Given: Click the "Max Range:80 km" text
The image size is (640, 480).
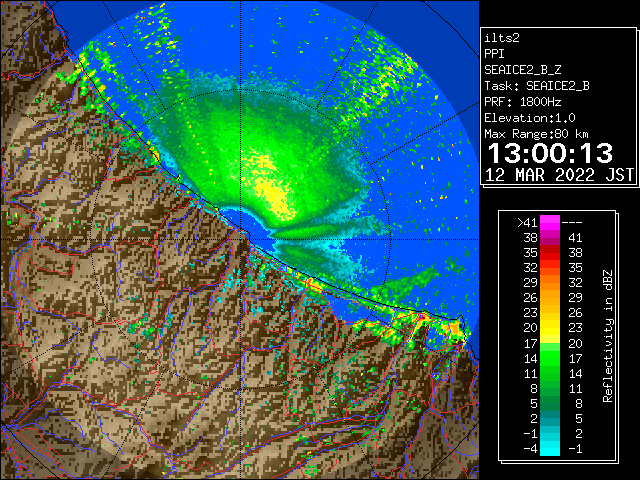Looking at the screenshot, I should (536, 134).
